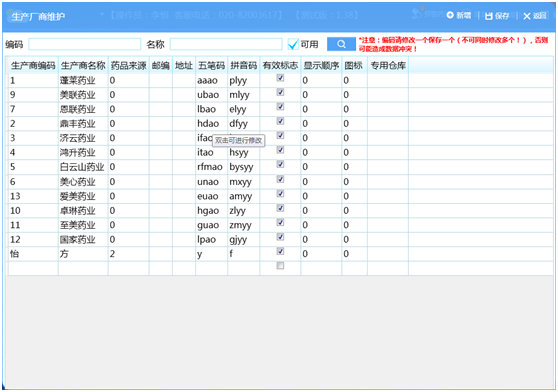Click the 生产商编码 column header
Image resolution: width=558 pixels, height=392 pixels.
tap(33, 65)
